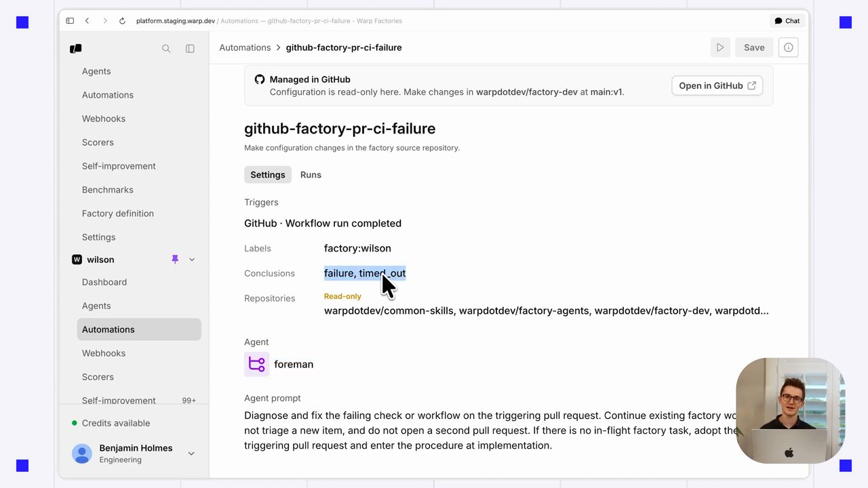Click the browser forward arrow
868x488 pixels.
click(105, 21)
